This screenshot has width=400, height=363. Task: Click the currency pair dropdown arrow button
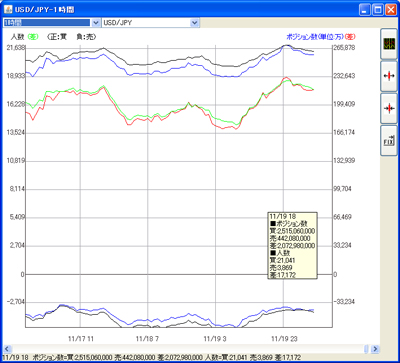pos(194,22)
